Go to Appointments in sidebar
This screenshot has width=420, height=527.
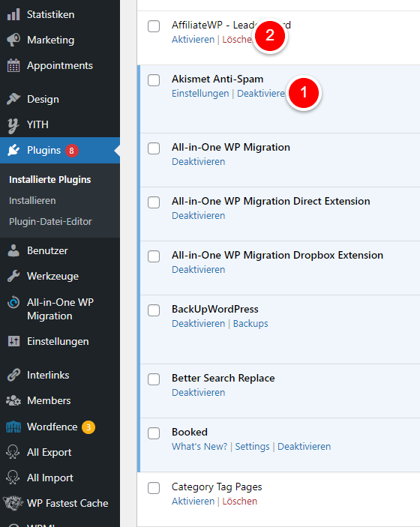pyautogui.click(x=60, y=65)
